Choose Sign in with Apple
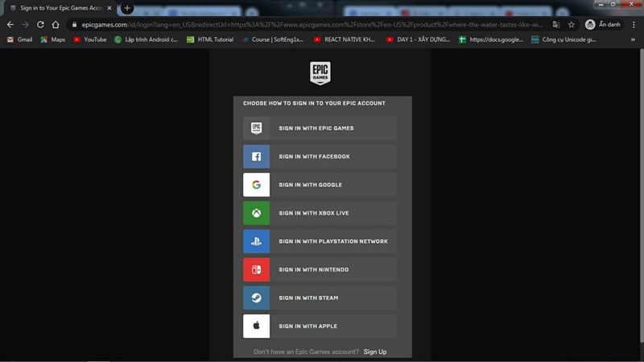Screen dimensions: 644x362 pos(320,327)
